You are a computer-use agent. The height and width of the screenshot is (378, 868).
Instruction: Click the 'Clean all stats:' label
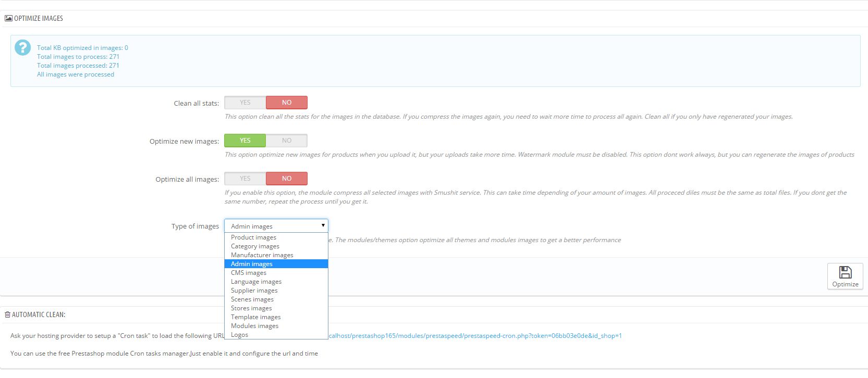197,103
